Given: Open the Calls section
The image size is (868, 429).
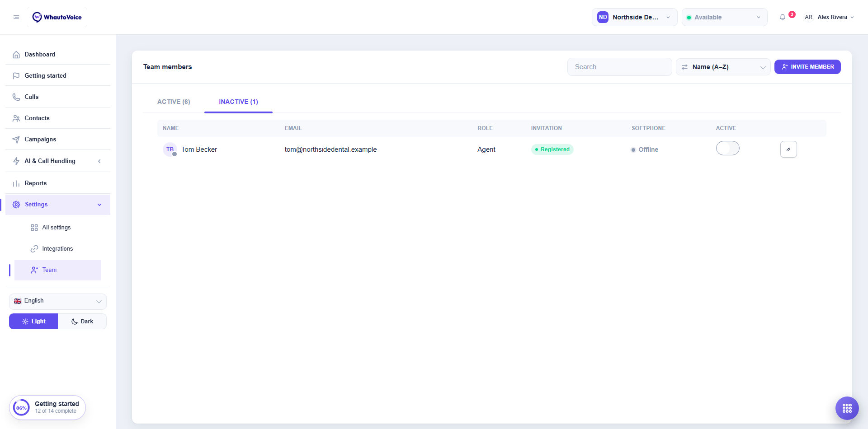Looking at the screenshot, I should click(x=58, y=97).
